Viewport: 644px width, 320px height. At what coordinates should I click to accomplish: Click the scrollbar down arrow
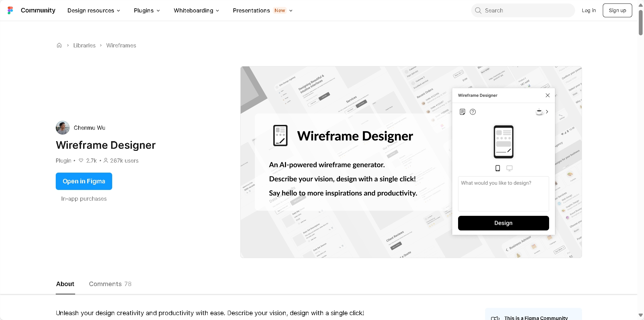(x=641, y=315)
